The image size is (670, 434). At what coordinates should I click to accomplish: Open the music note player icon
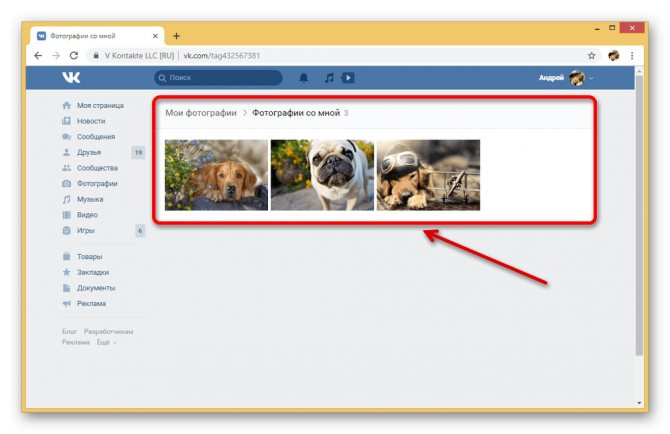[x=329, y=78]
